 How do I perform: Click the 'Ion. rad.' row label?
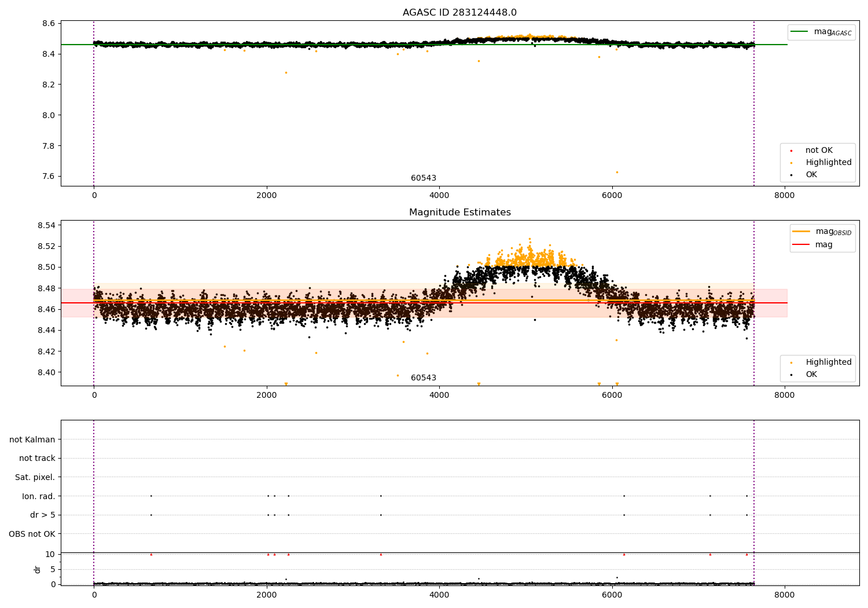point(39,496)
